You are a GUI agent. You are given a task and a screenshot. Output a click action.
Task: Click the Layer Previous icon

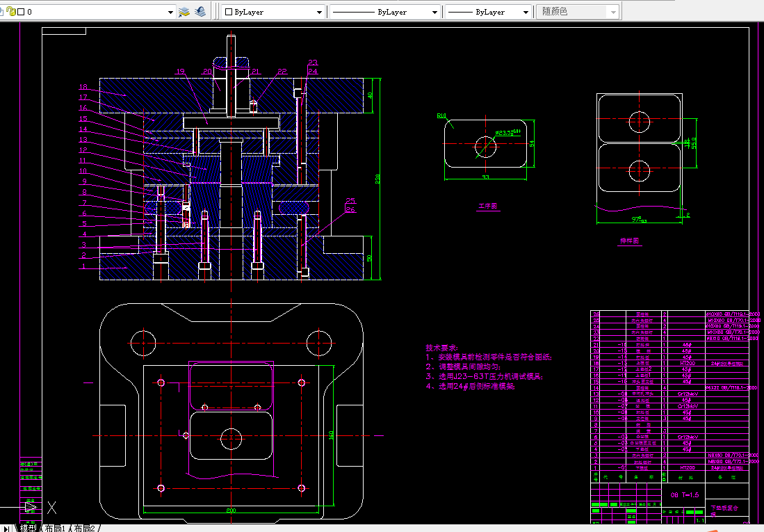point(200,12)
